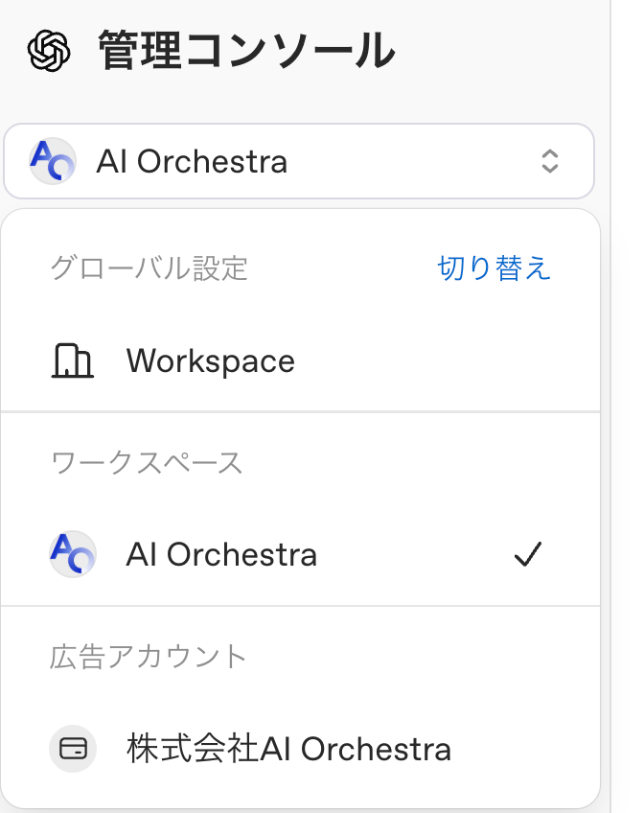Open the AI Orchestra workspace switcher dropdown
The width and height of the screenshot is (644, 813).
point(299,161)
